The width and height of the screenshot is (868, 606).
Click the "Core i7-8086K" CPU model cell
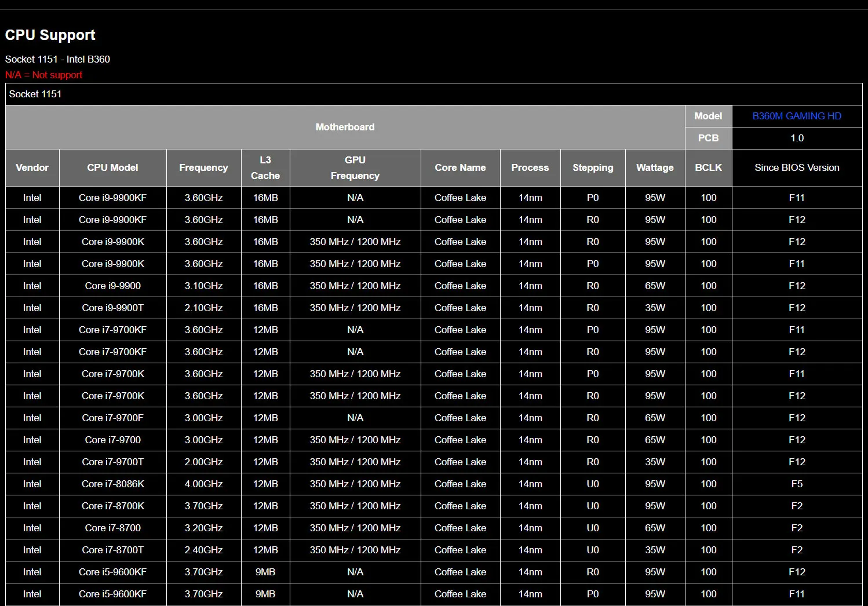coord(113,484)
